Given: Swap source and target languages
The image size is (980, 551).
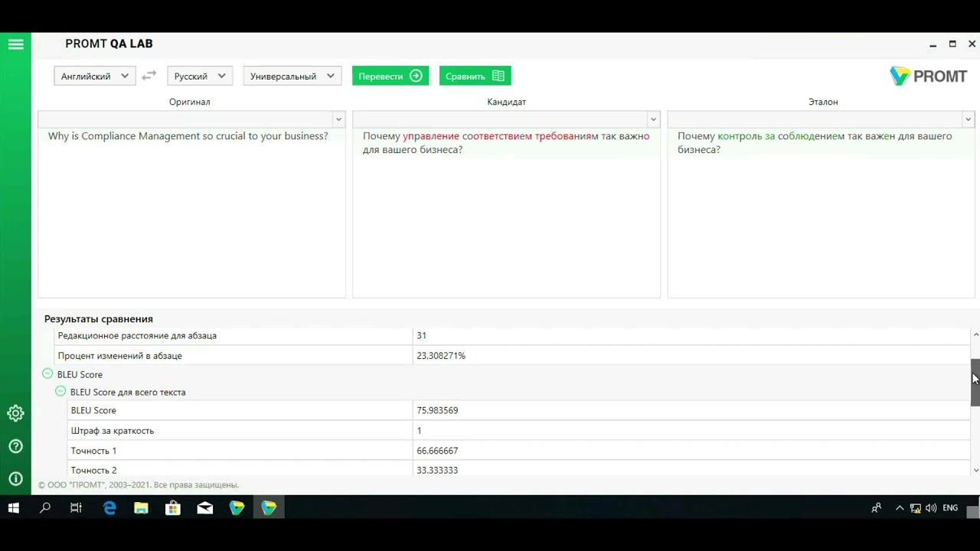Looking at the screenshot, I should click(149, 75).
